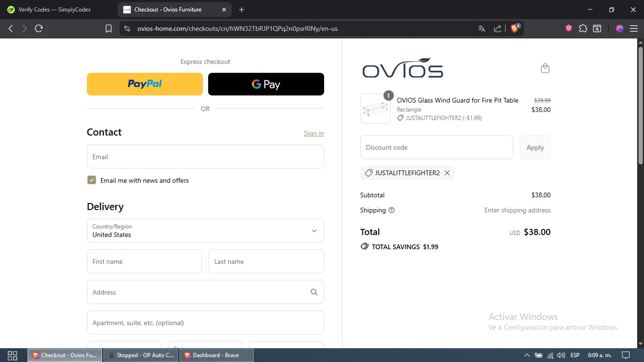Reload the checkout page
The width and height of the screenshot is (644, 362).
click(39, 28)
